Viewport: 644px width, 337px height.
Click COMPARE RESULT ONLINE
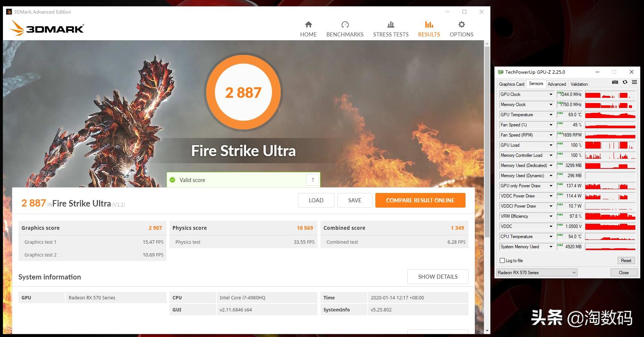(x=420, y=200)
